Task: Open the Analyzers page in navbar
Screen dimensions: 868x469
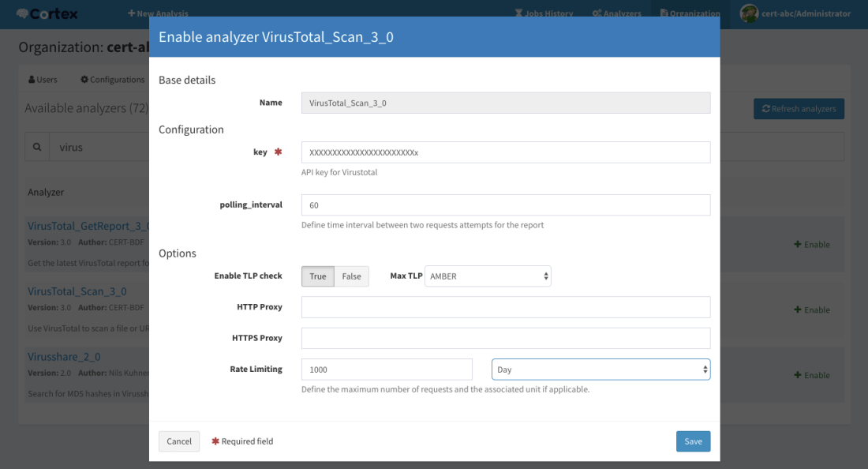Action: (x=616, y=13)
